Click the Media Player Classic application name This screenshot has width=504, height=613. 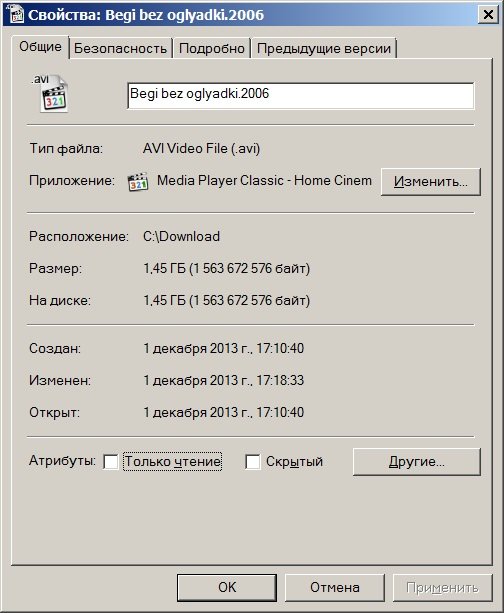tap(264, 181)
